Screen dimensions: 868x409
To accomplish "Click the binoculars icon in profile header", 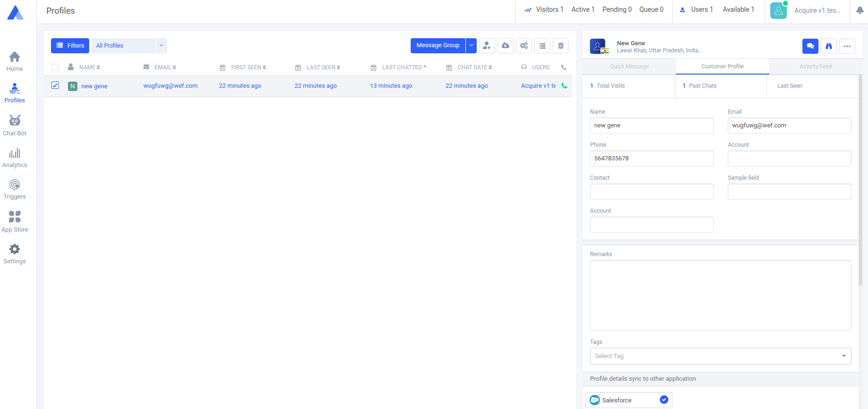I will [x=828, y=46].
